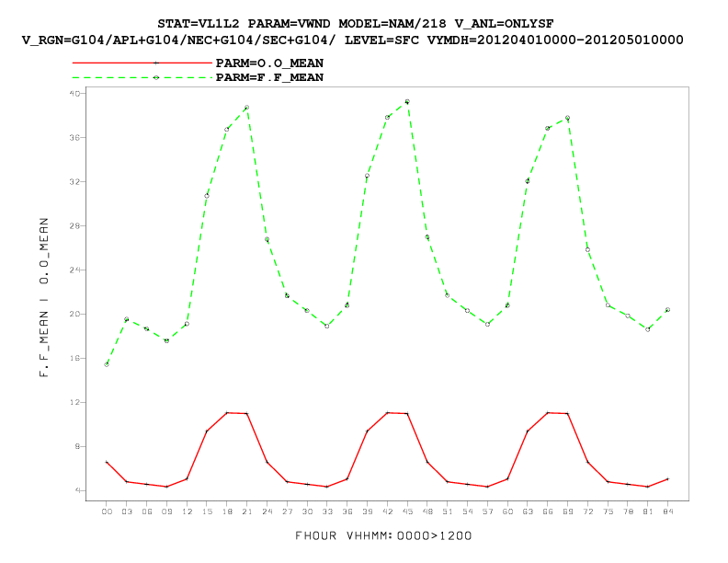
Task: Click the x-axis tick label 06
Action: pos(147,511)
